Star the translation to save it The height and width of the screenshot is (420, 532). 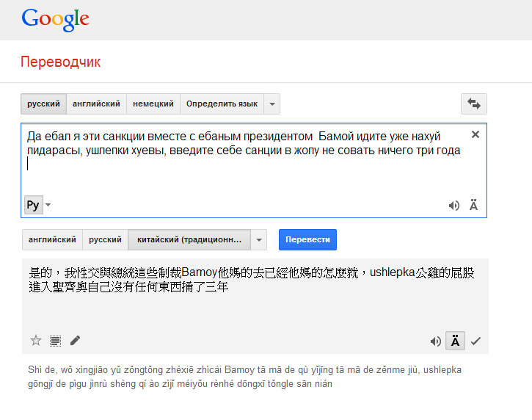[x=36, y=340]
